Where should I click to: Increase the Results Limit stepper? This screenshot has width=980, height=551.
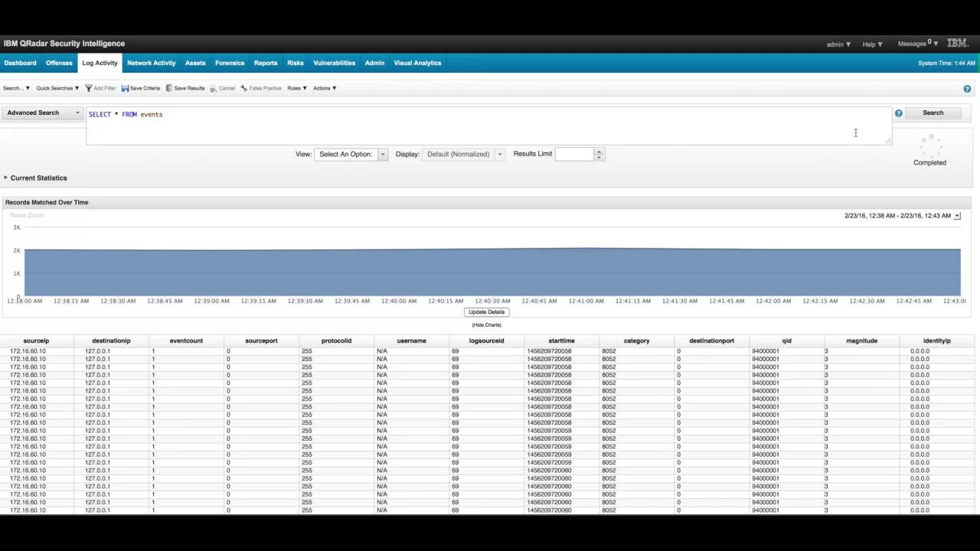point(599,151)
